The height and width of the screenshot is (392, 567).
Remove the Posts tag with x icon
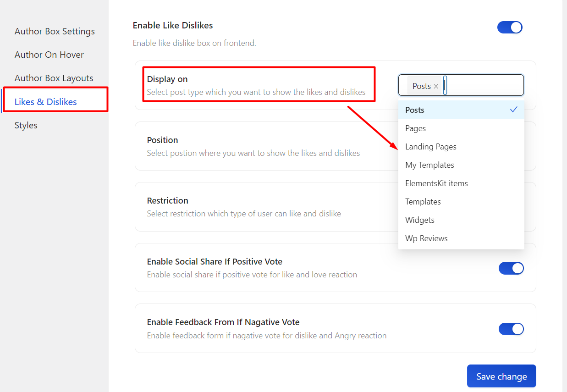[x=436, y=86]
